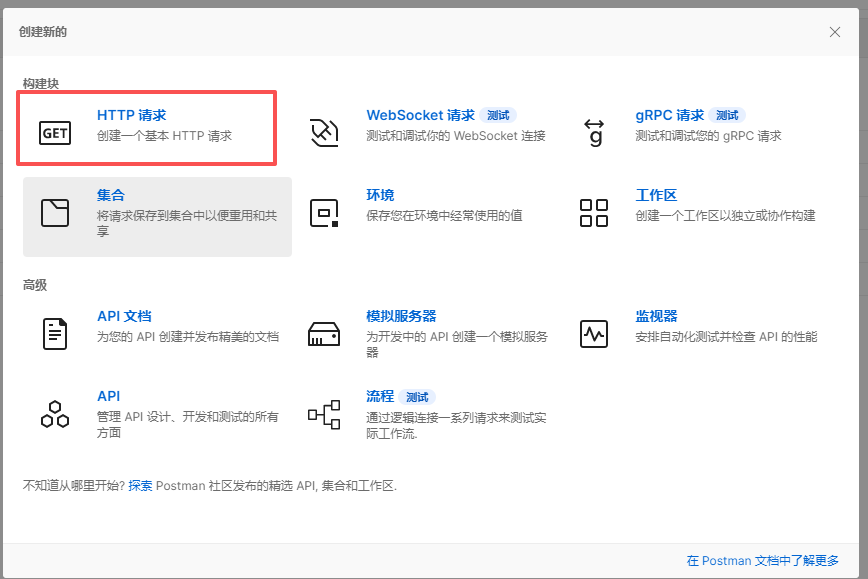Click the 集合 collection icon
Image resolution: width=868 pixels, height=579 pixels.
(55, 213)
